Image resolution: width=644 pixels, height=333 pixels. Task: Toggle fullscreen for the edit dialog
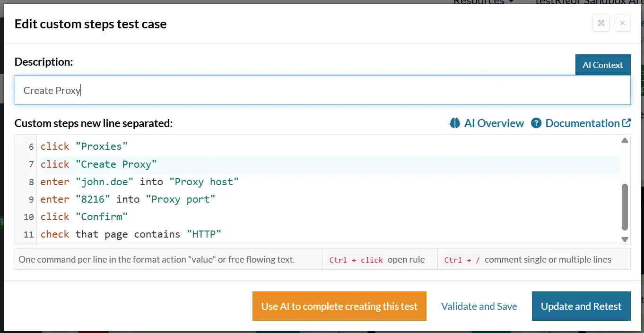coord(601,23)
